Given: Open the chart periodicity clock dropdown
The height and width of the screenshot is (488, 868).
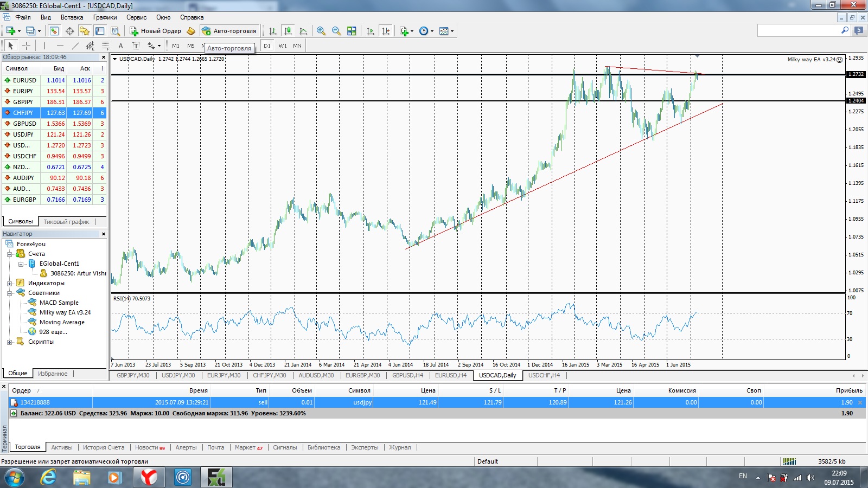Looking at the screenshot, I should coord(426,31).
